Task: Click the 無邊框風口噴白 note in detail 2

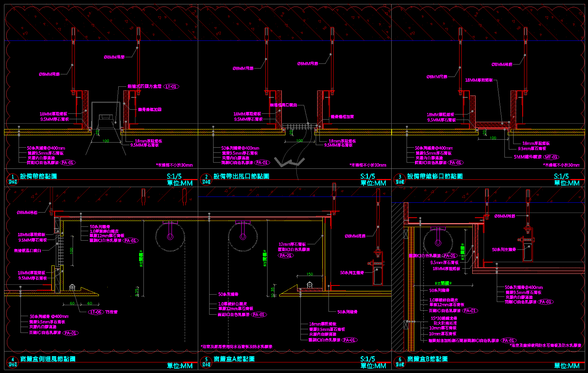Action: 283,105
